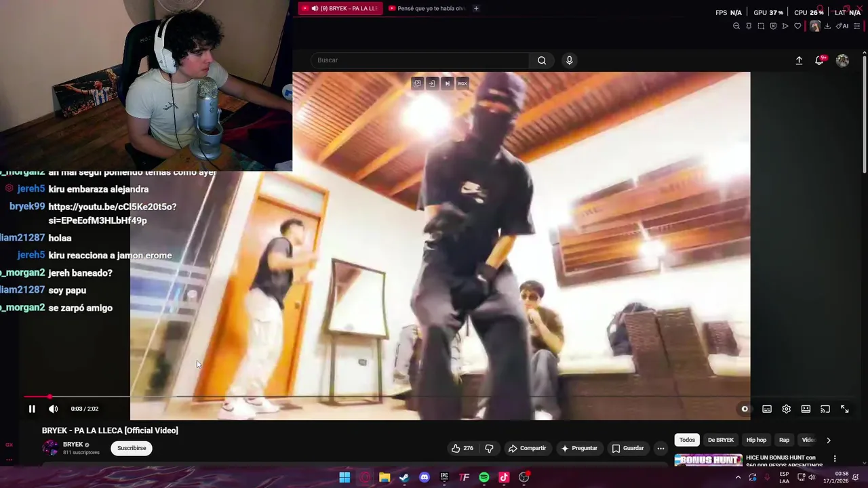Image resolution: width=868 pixels, height=488 pixels.
Task: Click the detach video popout overlay icon
Action: 417,83
